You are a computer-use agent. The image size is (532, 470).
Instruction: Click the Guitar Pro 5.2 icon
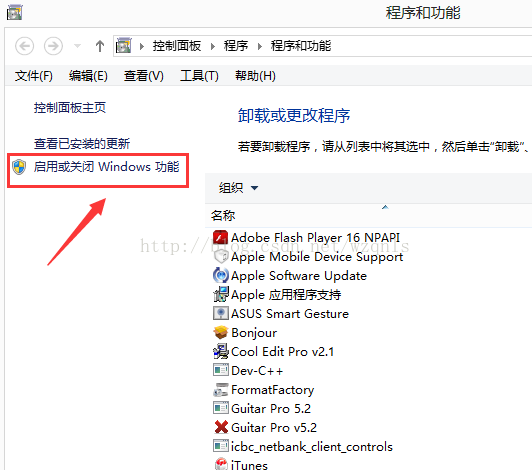(x=221, y=408)
